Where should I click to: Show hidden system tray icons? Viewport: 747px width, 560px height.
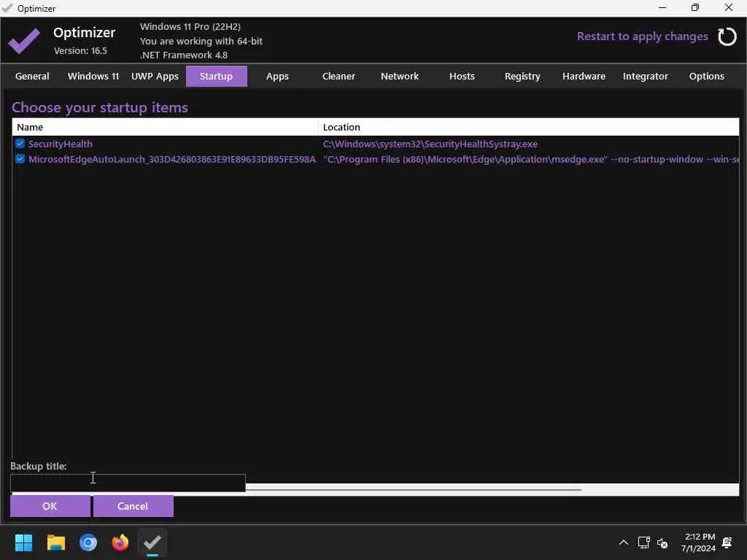pyautogui.click(x=623, y=542)
